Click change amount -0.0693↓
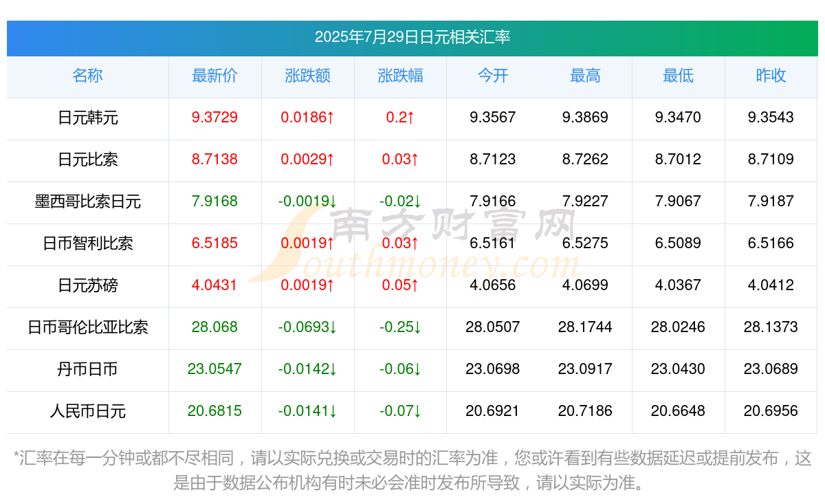 308,327
